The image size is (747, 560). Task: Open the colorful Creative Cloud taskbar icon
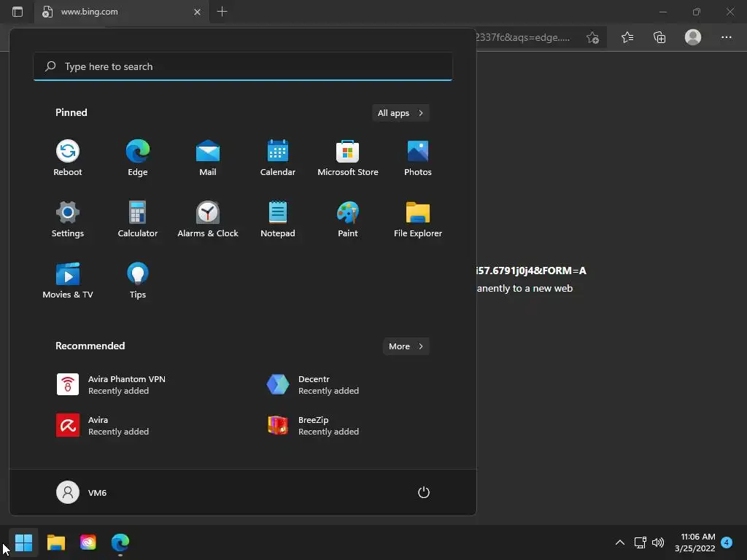[88, 542]
